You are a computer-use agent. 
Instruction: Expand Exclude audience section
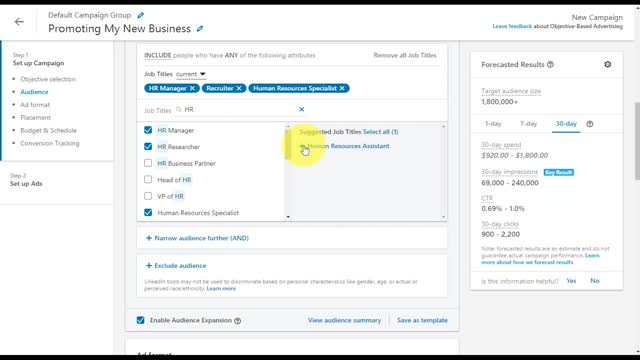point(176,266)
